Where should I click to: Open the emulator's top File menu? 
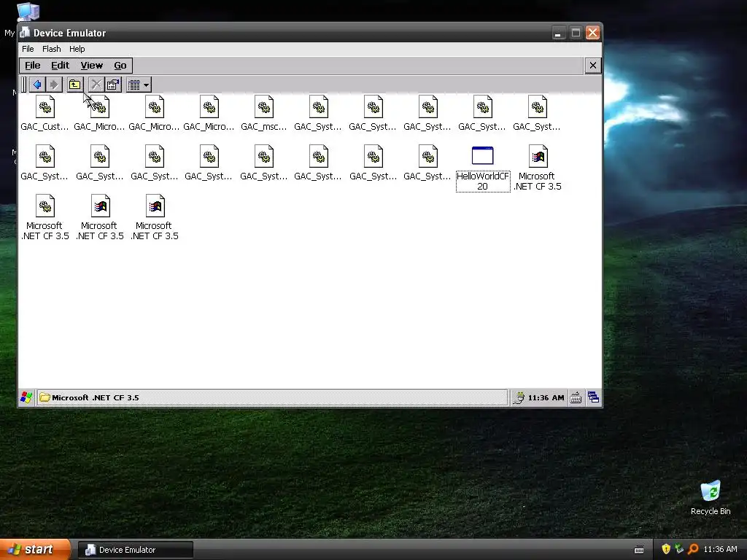(x=28, y=49)
